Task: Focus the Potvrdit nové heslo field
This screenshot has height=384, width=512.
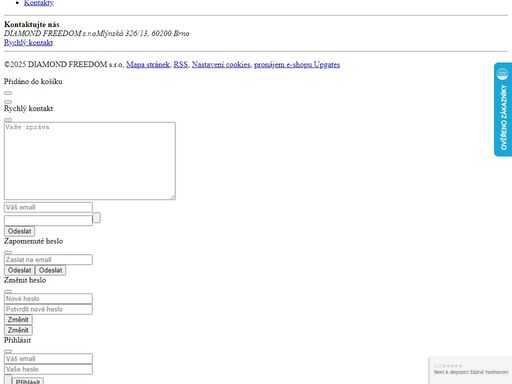Action: 48,309
